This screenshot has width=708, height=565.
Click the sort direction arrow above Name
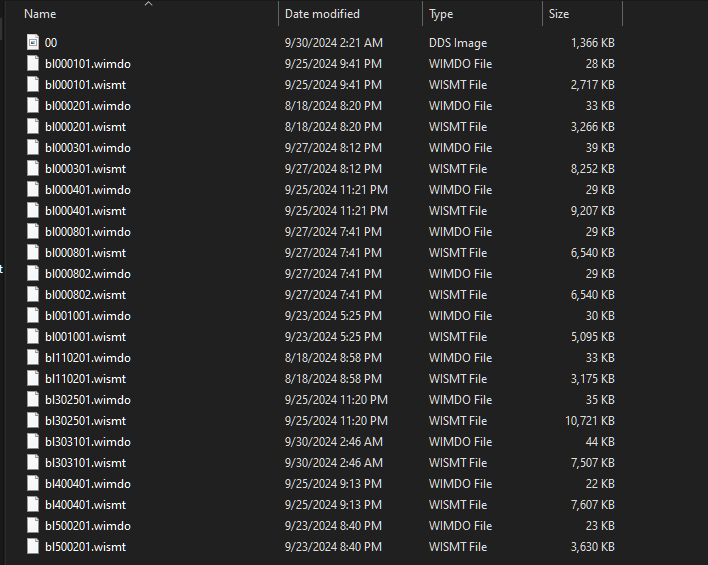tap(149, 4)
